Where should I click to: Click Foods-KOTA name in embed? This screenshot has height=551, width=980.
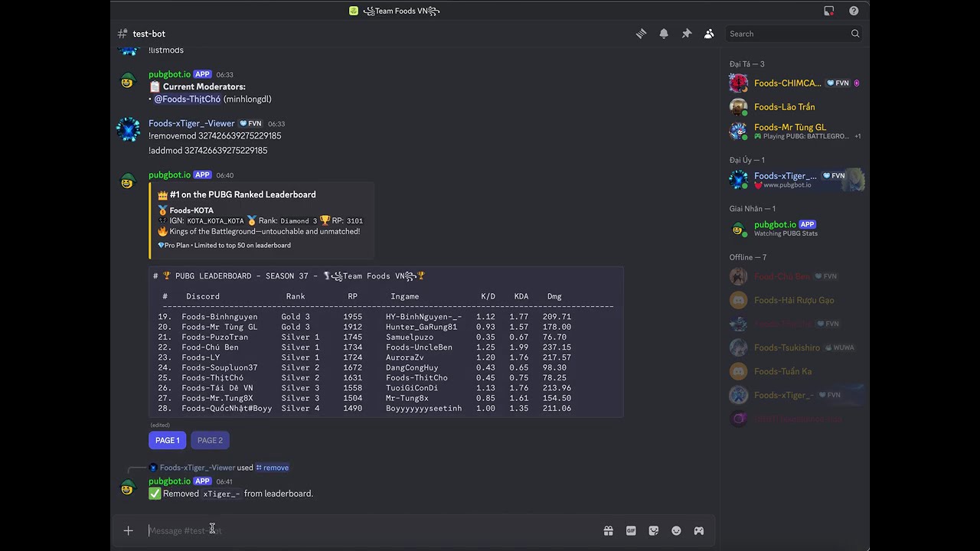point(191,210)
